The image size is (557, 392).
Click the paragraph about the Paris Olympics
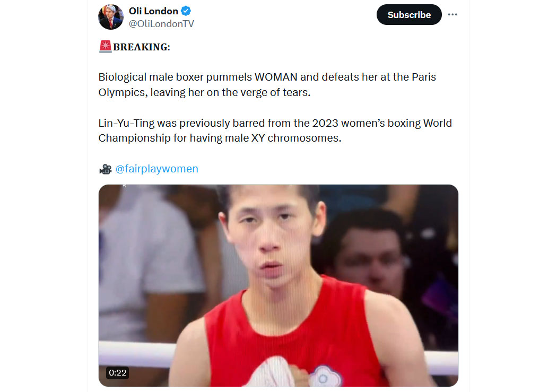(x=267, y=84)
